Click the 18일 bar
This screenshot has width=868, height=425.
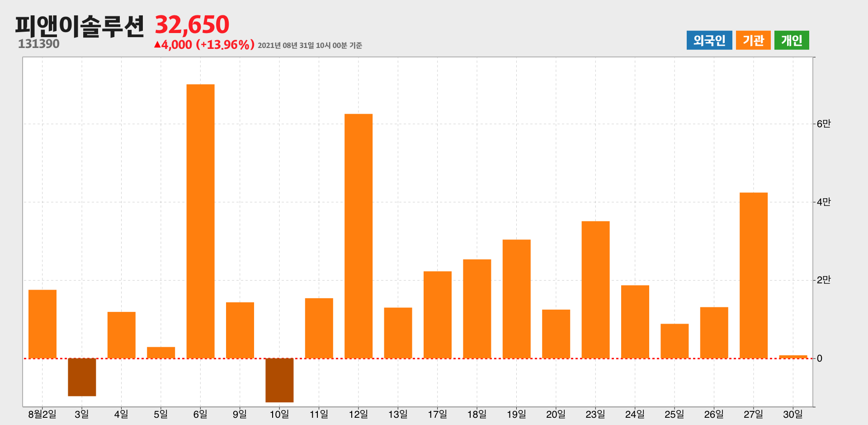(477, 309)
